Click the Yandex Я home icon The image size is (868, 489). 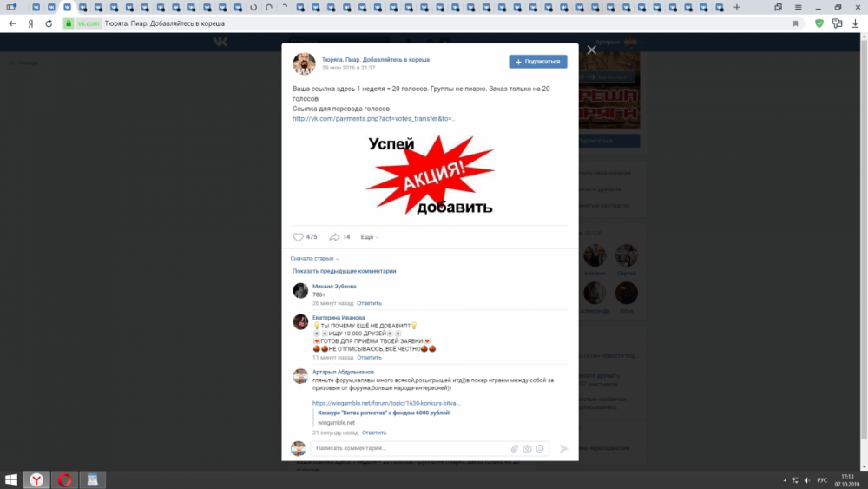click(31, 23)
